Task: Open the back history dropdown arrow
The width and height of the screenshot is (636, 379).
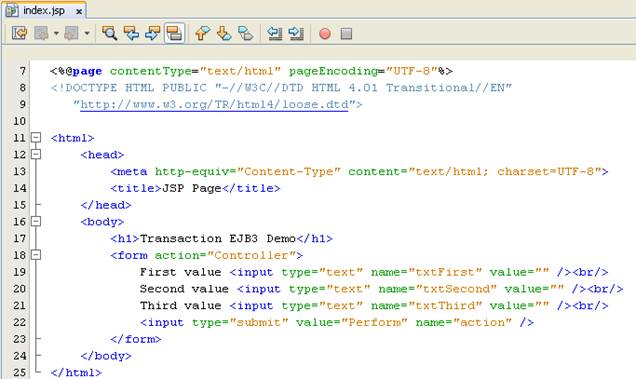Action: (56, 33)
